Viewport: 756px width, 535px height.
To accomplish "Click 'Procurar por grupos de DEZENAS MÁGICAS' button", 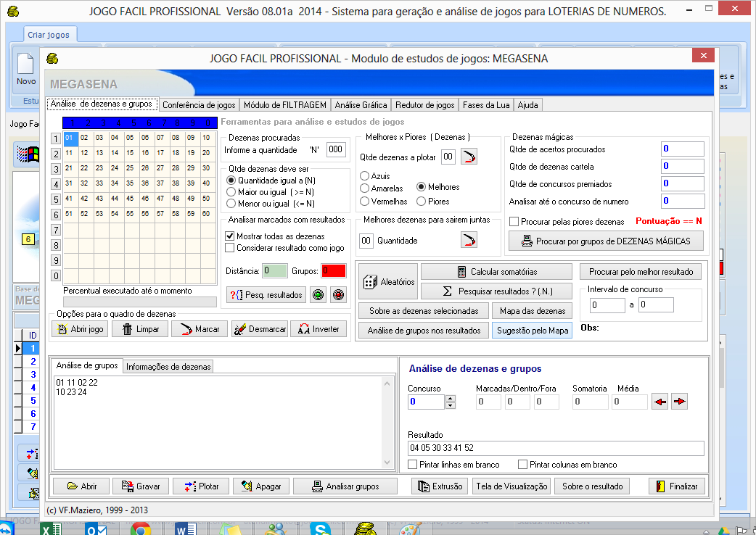I will (x=607, y=241).
